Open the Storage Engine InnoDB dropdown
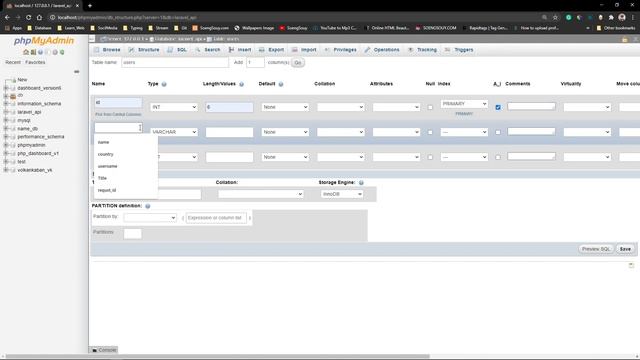The width and height of the screenshot is (640, 360). (342, 194)
